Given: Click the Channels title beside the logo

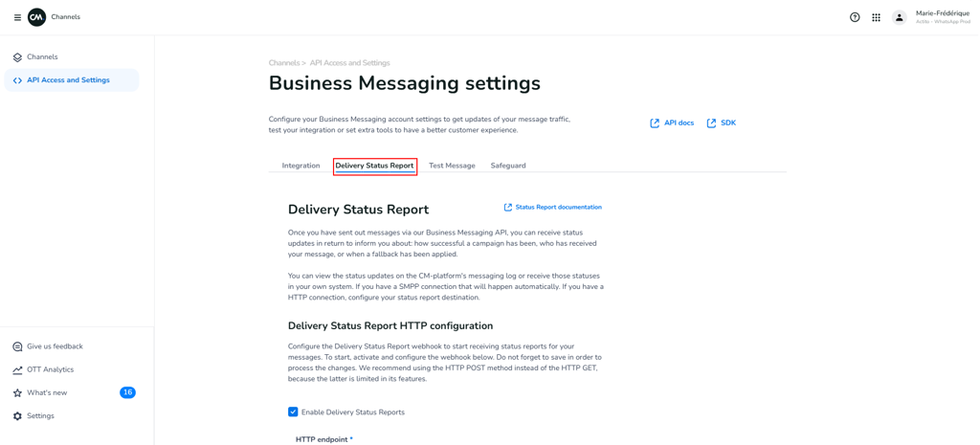Looking at the screenshot, I should [66, 17].
